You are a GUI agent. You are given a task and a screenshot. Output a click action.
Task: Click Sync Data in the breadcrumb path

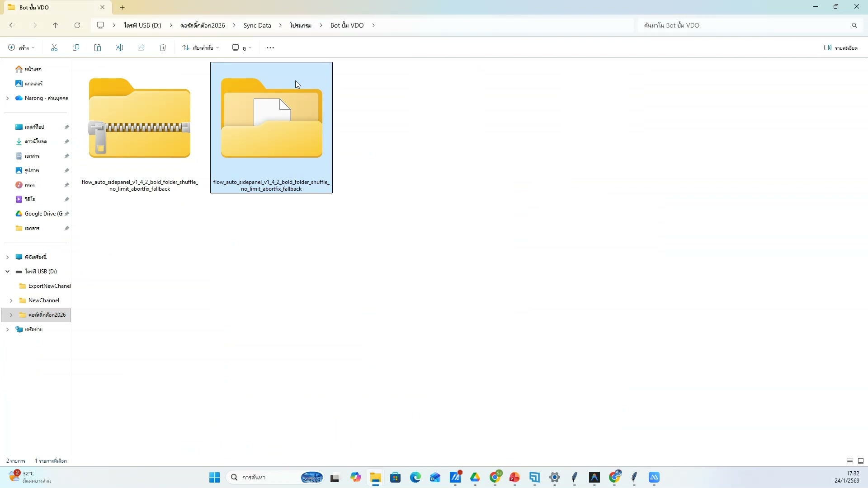(257, 25)
